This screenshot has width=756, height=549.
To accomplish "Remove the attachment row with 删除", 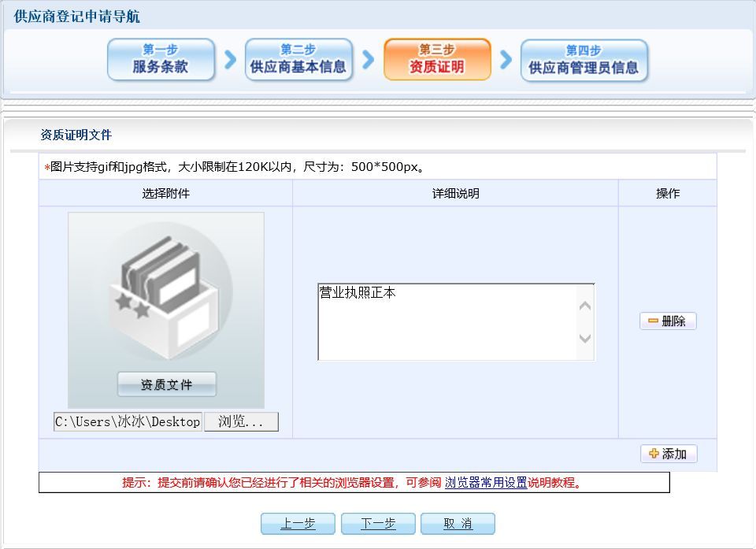I will coord(668,321).
